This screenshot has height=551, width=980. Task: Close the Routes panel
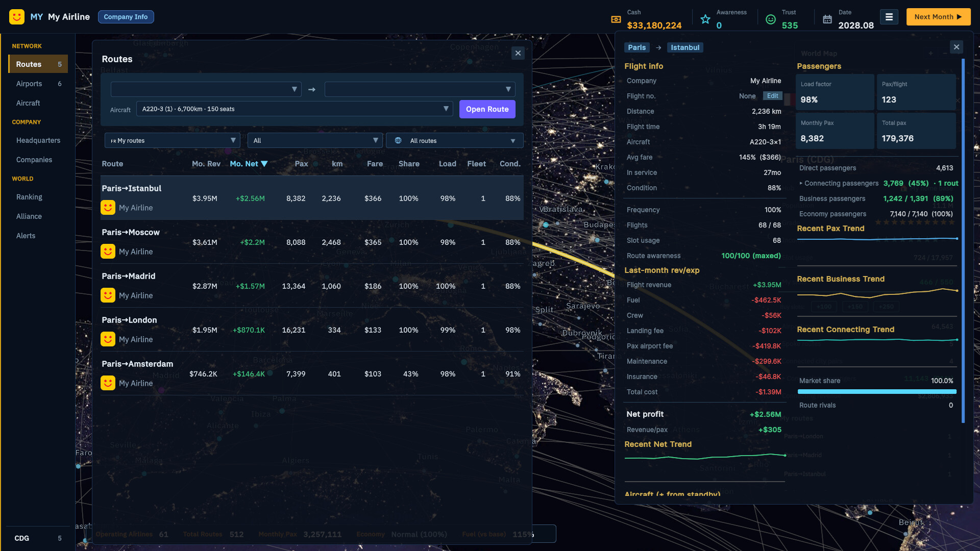tap(518, 53)
